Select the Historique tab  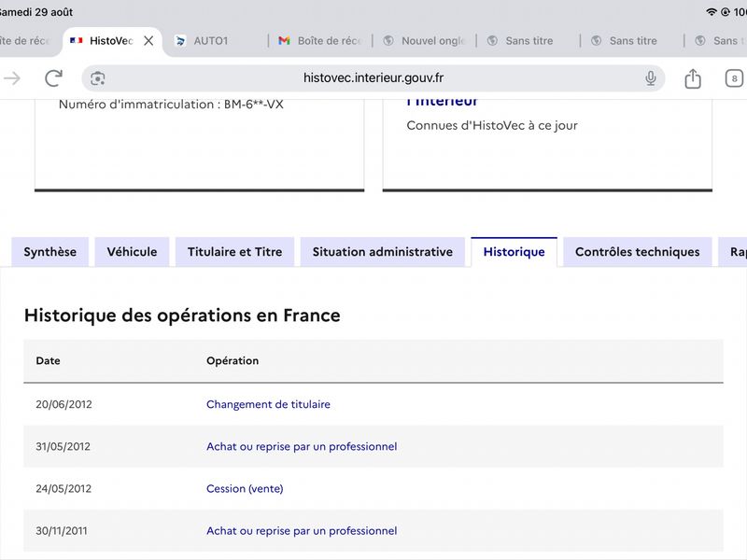pyautogui.click(x=514, y=252)
